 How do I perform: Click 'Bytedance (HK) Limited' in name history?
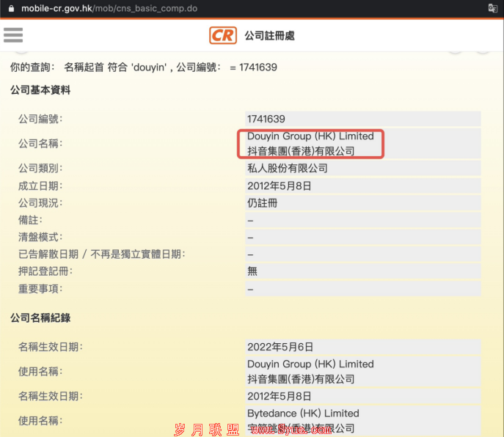303,414
